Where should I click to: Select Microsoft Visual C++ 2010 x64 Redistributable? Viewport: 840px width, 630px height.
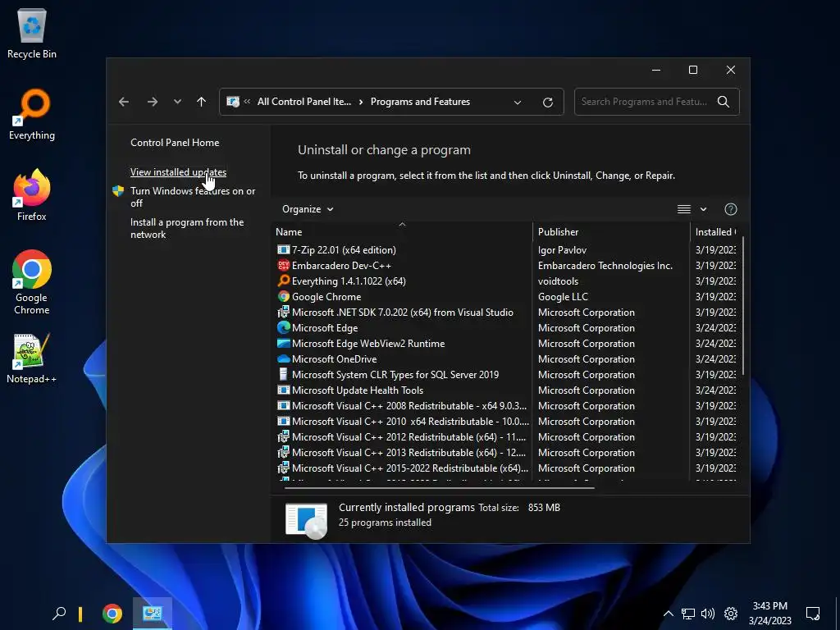click(x=506, y=421)
